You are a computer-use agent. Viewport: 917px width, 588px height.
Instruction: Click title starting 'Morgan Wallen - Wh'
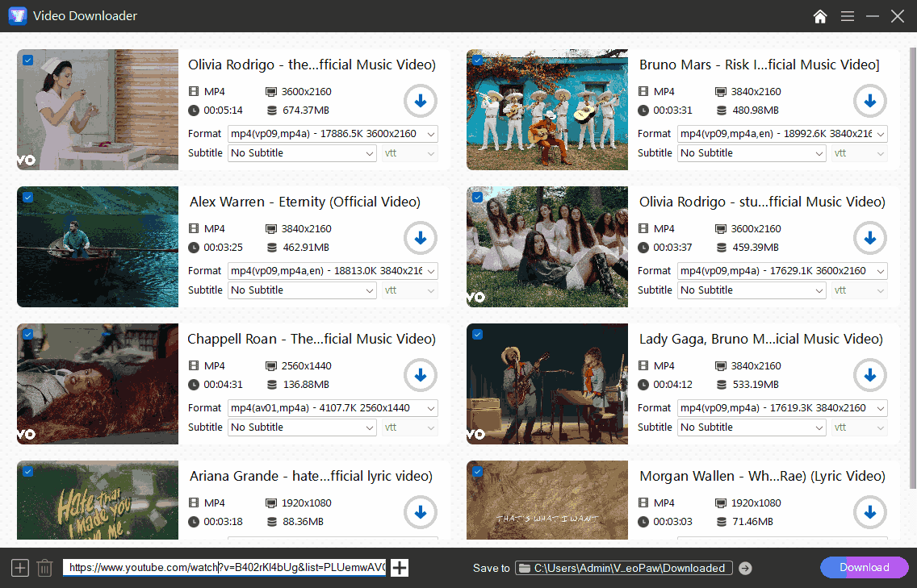coord(762,477)
